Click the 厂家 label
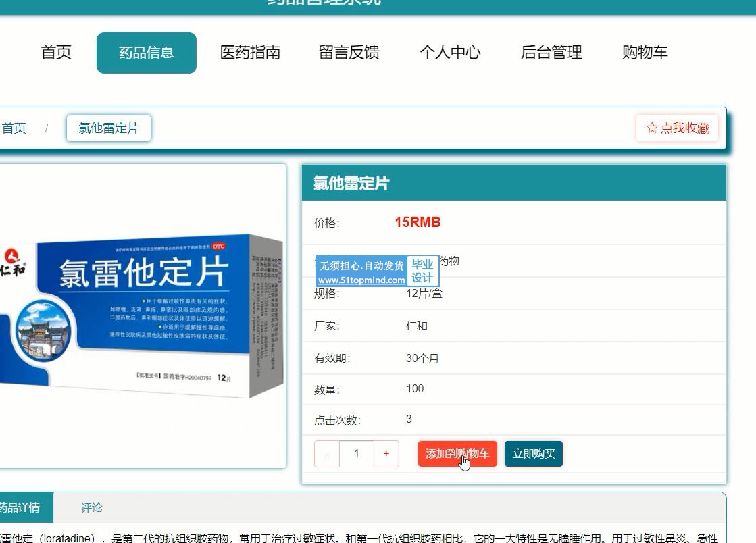The height and width of the screenshot is (543, 756). (326, 326)
